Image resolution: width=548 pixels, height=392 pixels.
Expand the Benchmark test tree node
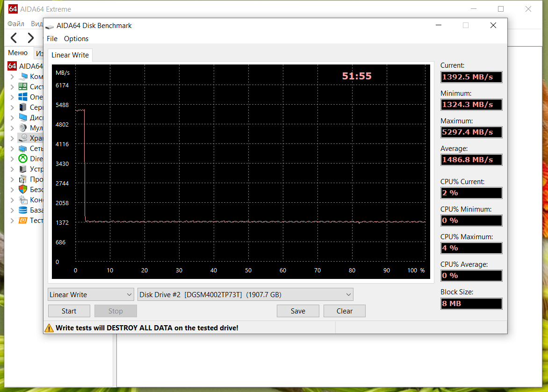12,221
